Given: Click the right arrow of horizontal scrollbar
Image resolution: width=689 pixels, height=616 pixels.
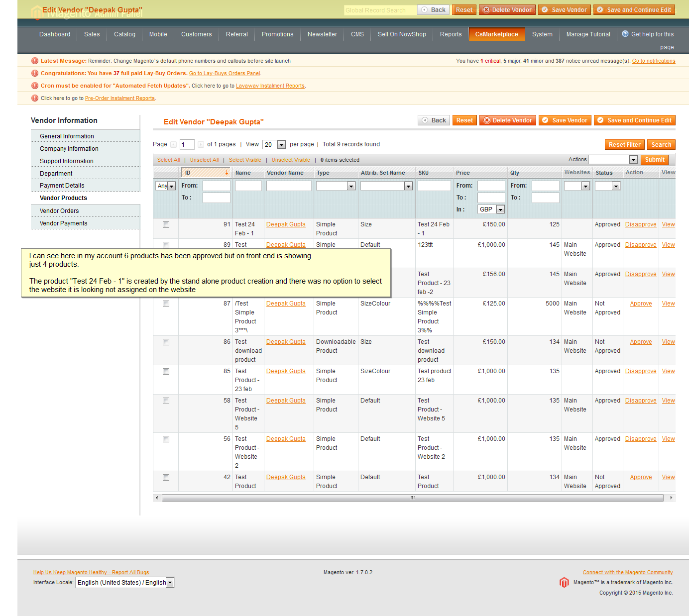Looking at the screenshot, I should click(x=671, y=498).
